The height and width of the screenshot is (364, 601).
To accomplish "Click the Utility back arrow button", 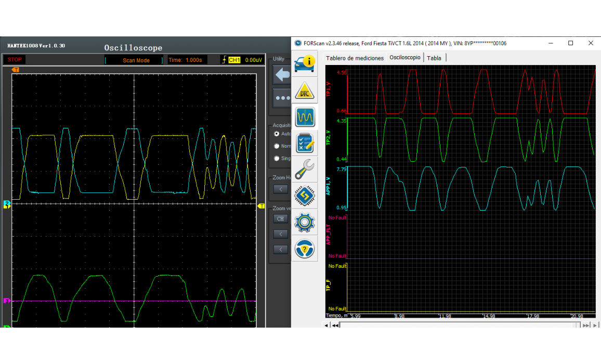I will coord(282,75).
